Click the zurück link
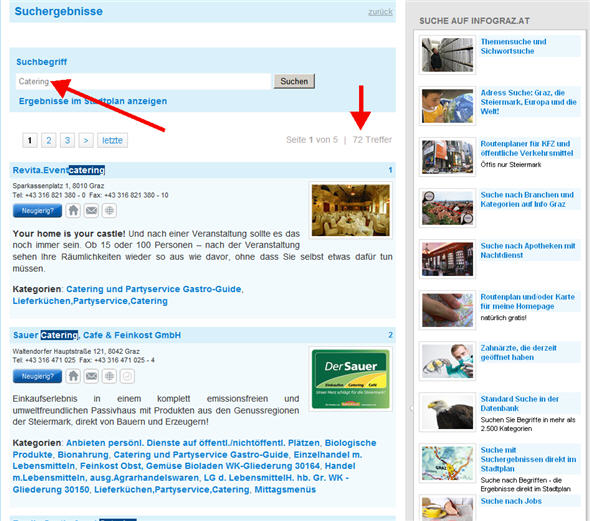The image size is (590, 521). click(380, 12)
